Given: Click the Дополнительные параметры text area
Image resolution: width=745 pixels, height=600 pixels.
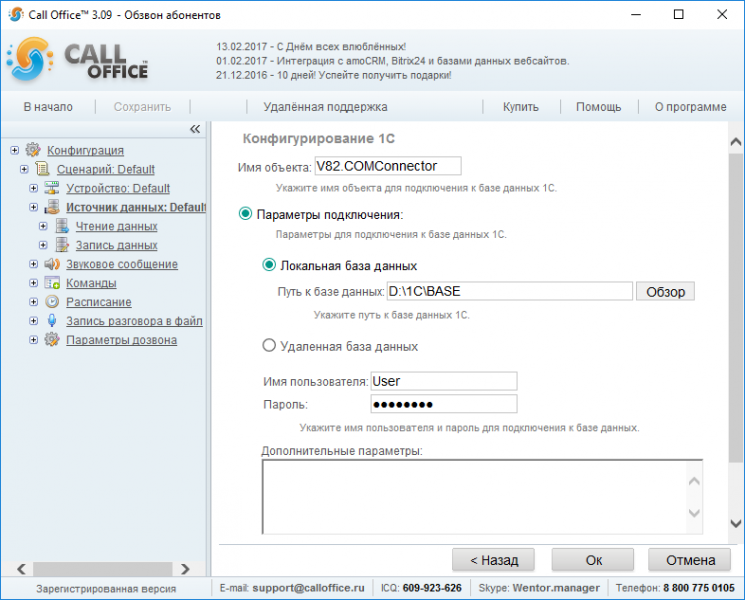Looking at the screenshot, I should (x=482, y=497).
